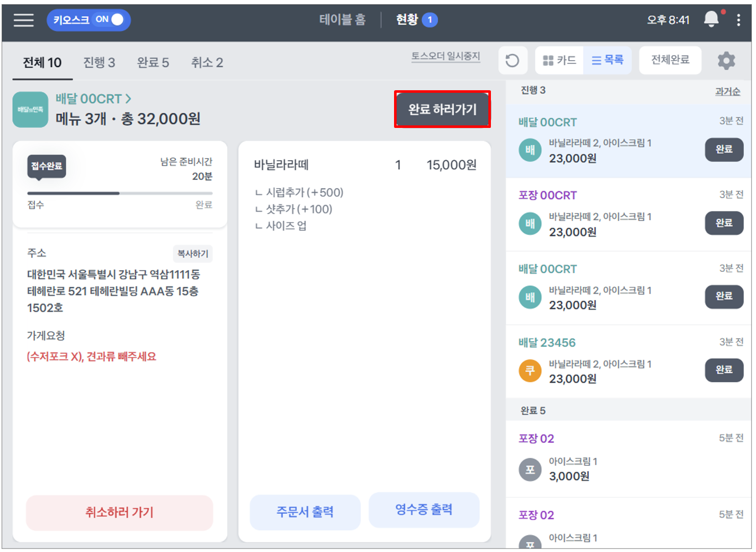This screenshot has width=756, height=552.
Task: Select the 진행 3 tab
Action: point(99,63)
